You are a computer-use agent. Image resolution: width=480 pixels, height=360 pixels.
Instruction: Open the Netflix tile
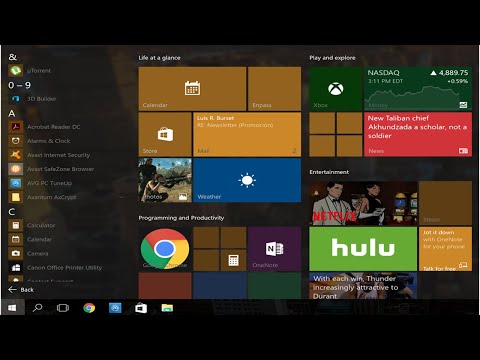click(363, 203)
